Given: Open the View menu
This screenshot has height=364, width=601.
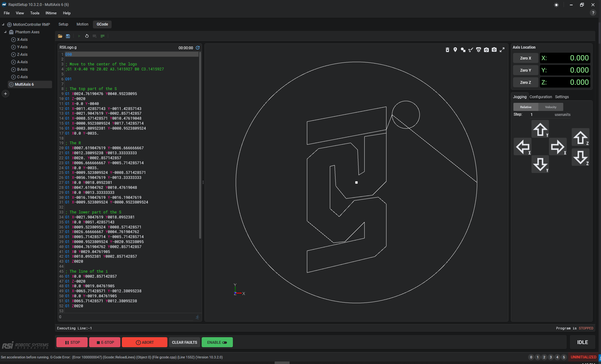Looking at the screenshot, I should pos(20,13).
